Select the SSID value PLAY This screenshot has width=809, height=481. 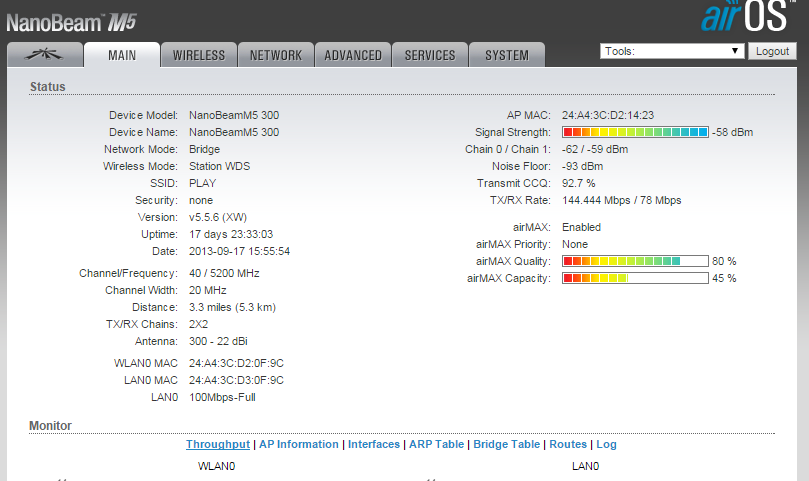coord(202,183)
